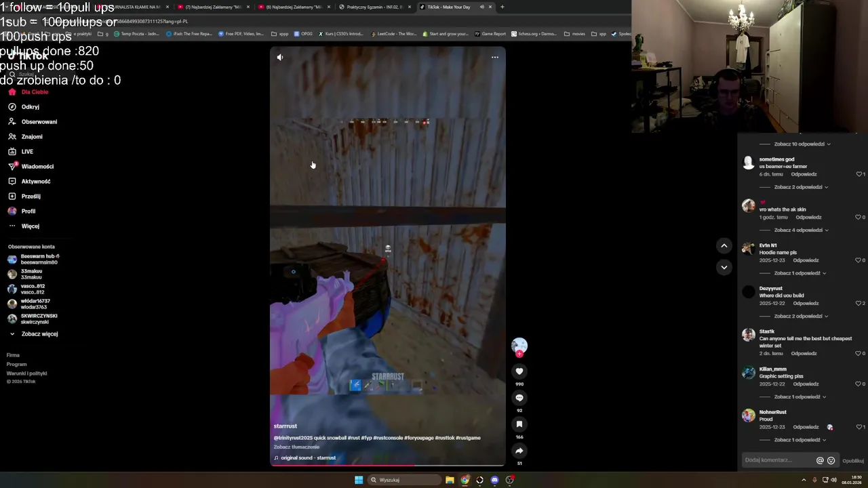This screenshot has height=488, width=868.
Task: Open #rustconsole hashtag in caption
Action: (388, 438)
